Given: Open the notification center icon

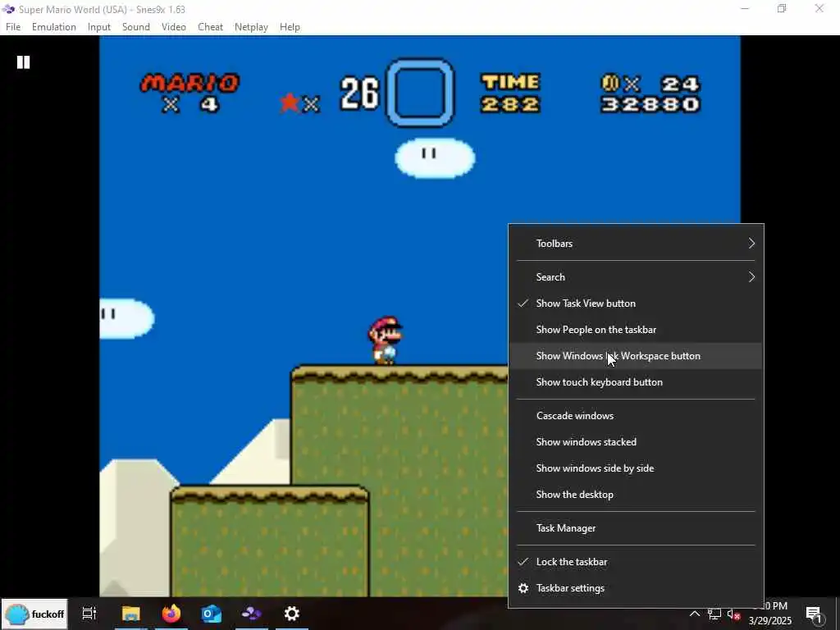Looking at the screenshot, I should click(815, 614).
